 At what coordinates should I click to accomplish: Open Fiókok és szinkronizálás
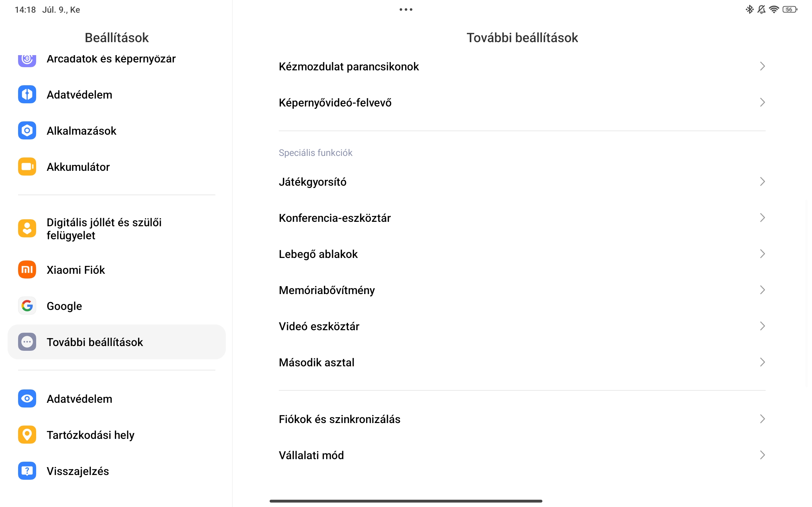coord(522,419)
